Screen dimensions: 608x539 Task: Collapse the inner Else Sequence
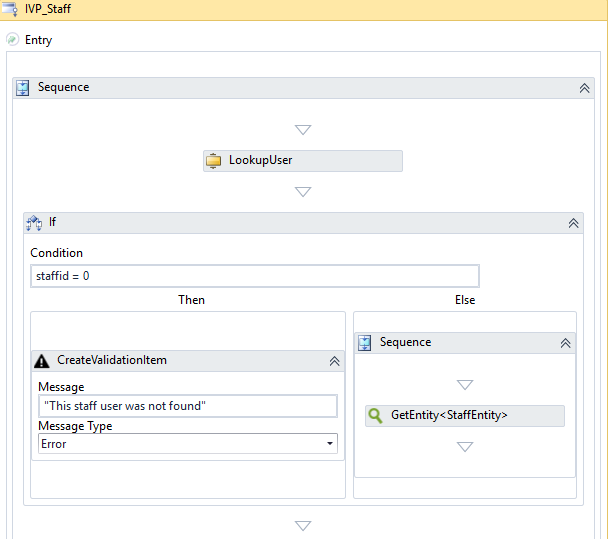(565, 343)
